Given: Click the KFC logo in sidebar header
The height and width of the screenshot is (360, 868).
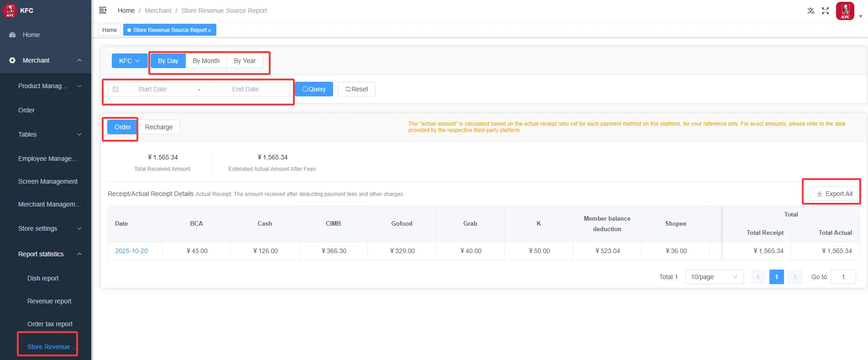Looking at the screenshot, I should [x=10, y=10].
